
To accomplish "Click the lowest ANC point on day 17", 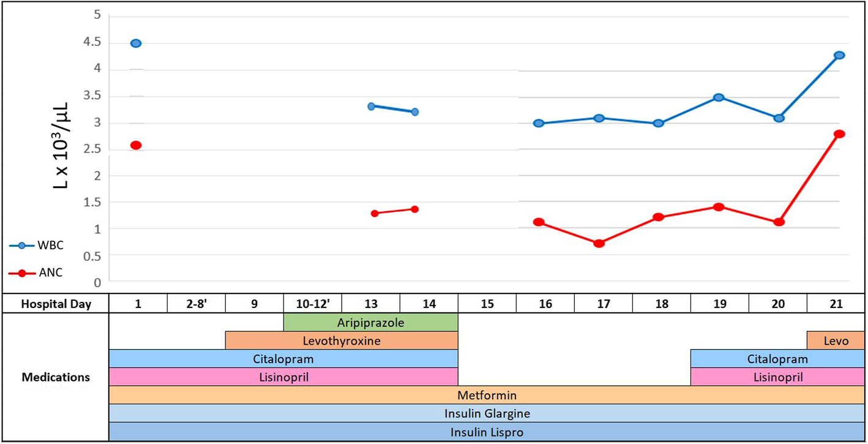I will point(599,243).
